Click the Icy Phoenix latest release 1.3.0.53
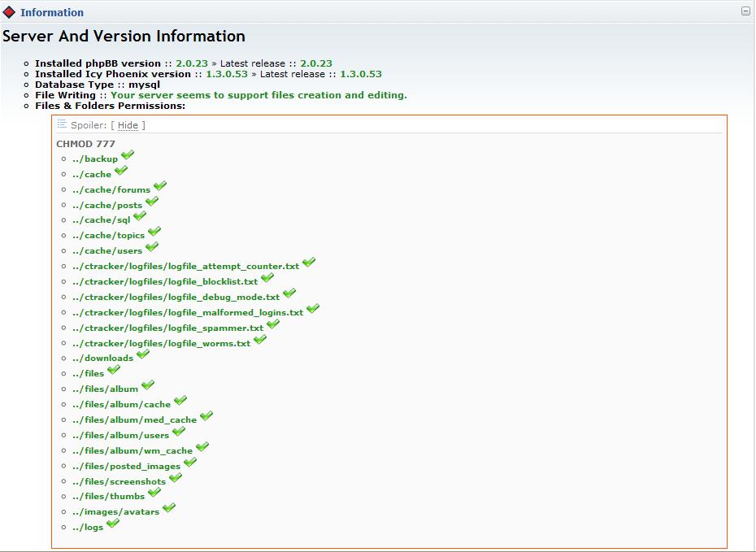Viewport: 756px width, 552px height. pyautogui.click(x=360, y=74)
